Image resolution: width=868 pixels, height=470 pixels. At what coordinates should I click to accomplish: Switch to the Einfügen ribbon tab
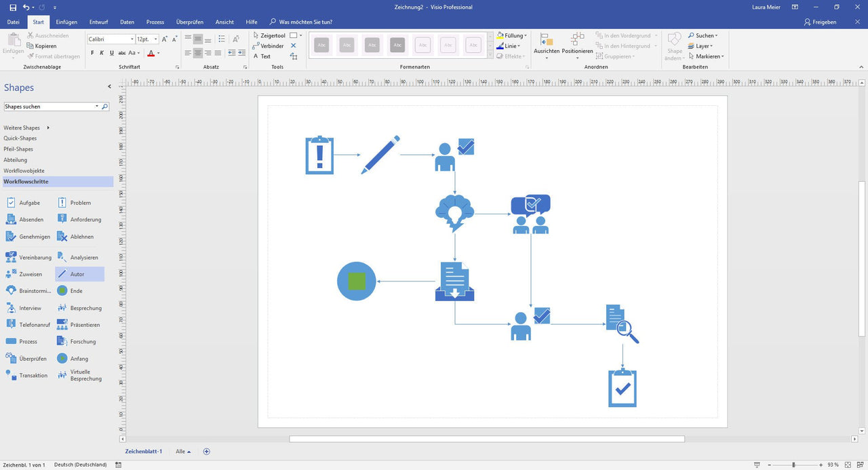[x=66, y=22]
